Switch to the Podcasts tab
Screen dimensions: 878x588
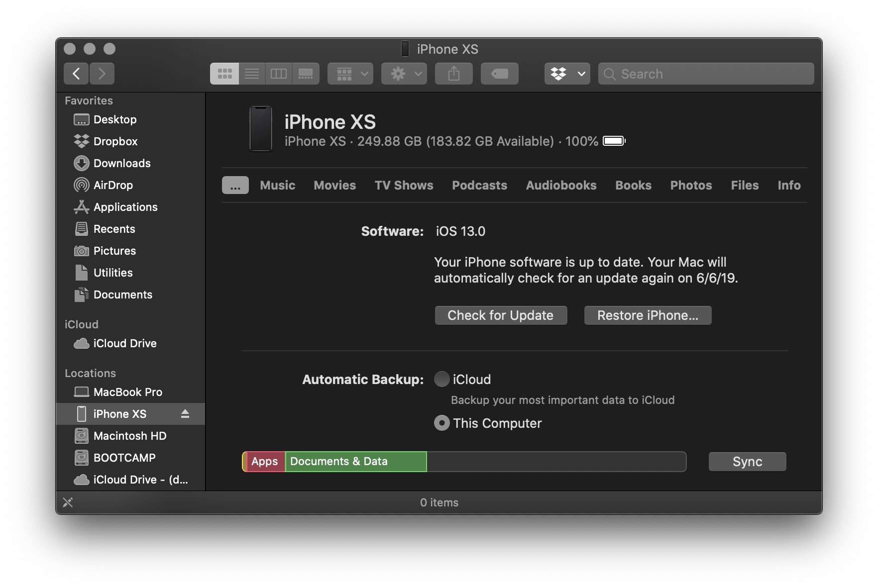(x=480, y=185)
